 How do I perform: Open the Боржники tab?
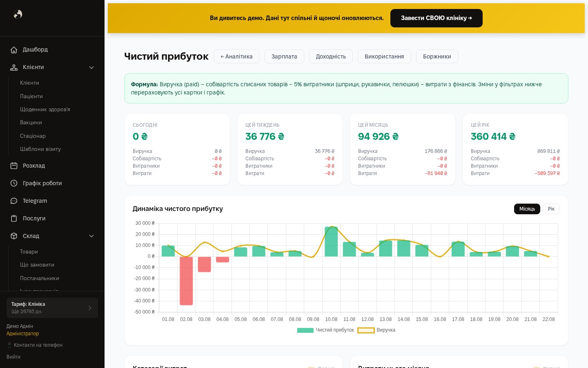click(437, 56)
